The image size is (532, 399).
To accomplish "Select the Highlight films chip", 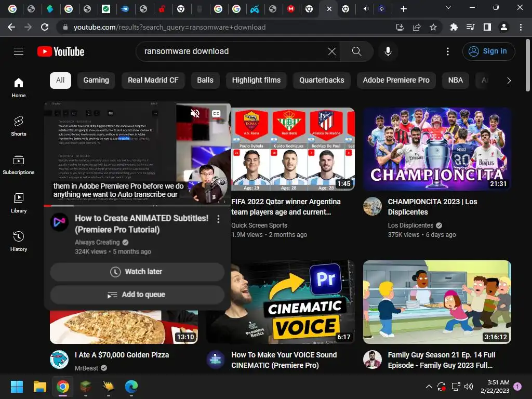I will coord(256,81).
